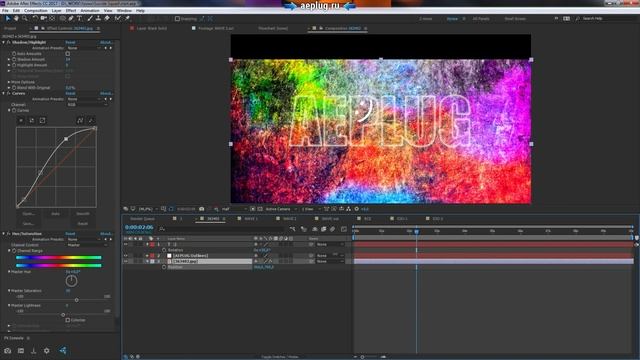Click the FX Console camera snapshot icon
Viewport: 640px width, 360px height.
8,351
